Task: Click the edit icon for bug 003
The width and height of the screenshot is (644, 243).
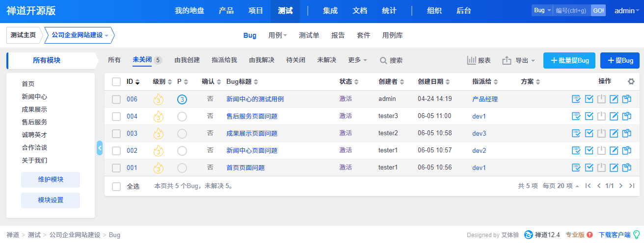Action: [x=614, y=134]
